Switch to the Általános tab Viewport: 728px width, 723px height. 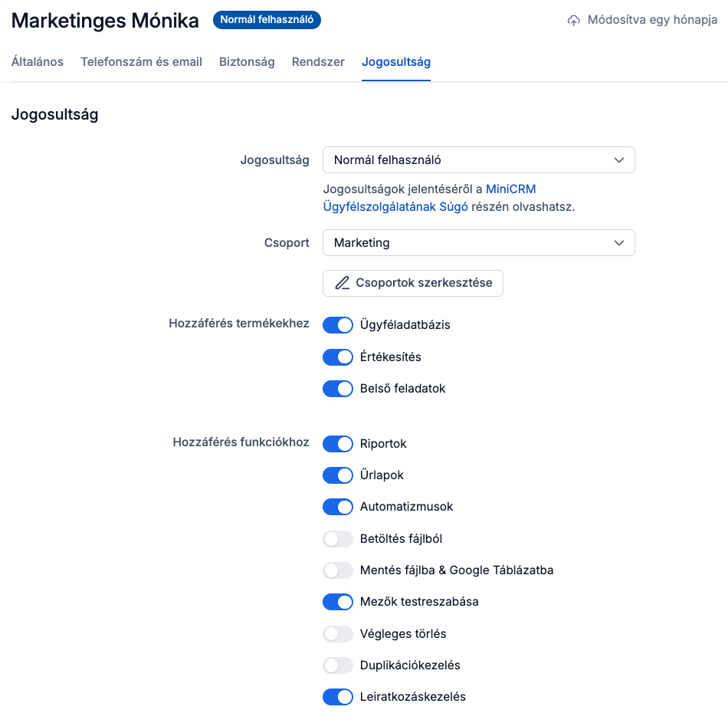(38, 62)
